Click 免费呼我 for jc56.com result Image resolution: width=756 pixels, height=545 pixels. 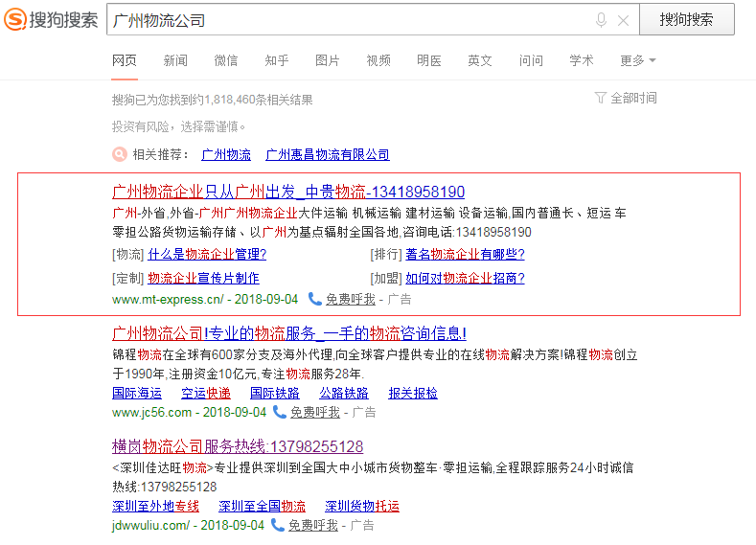pyautogui.click(x=315, y=413)
